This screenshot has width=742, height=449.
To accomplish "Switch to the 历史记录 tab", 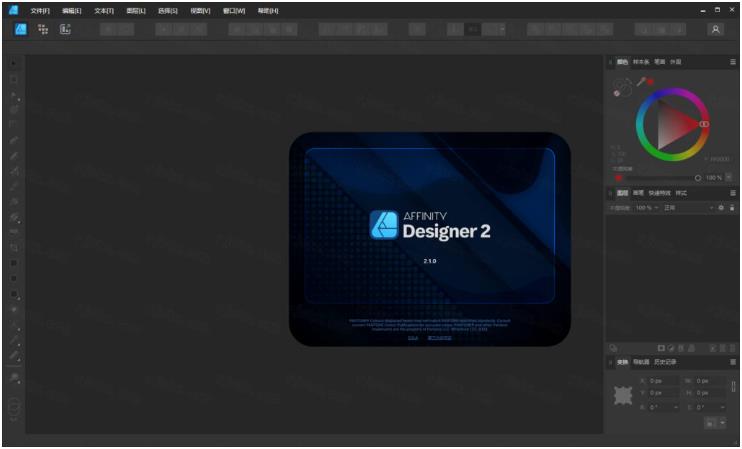I will coord(665,362).
